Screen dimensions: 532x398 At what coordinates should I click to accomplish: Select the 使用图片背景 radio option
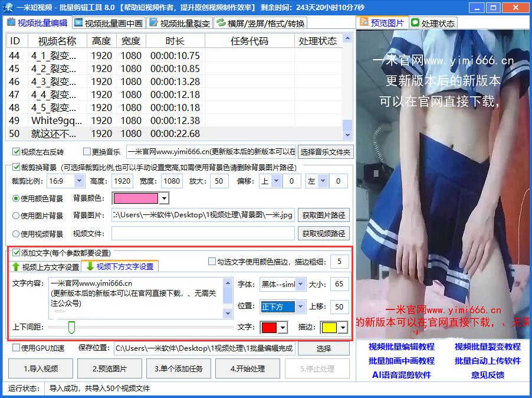(x=16, y=217)
